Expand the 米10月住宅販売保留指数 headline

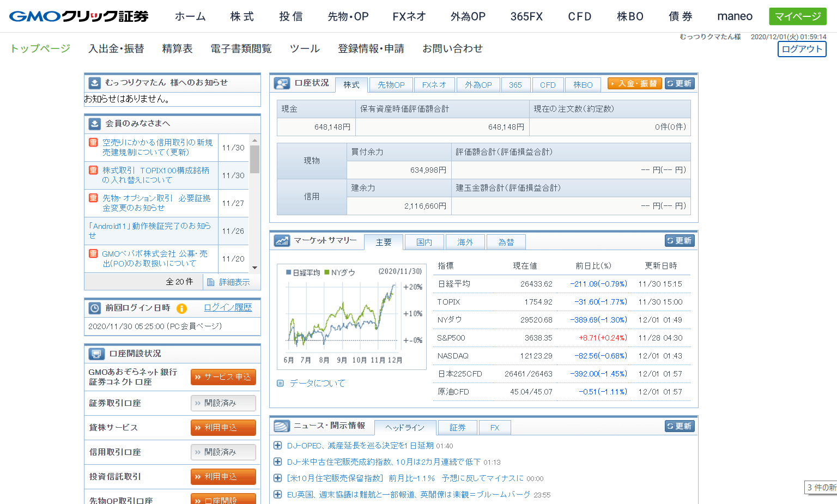277,478
